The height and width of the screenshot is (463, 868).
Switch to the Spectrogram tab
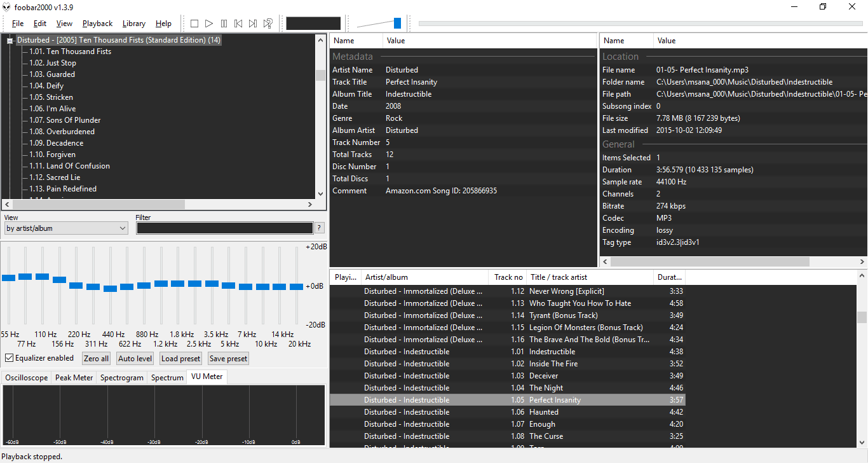(x=121, y=377)
